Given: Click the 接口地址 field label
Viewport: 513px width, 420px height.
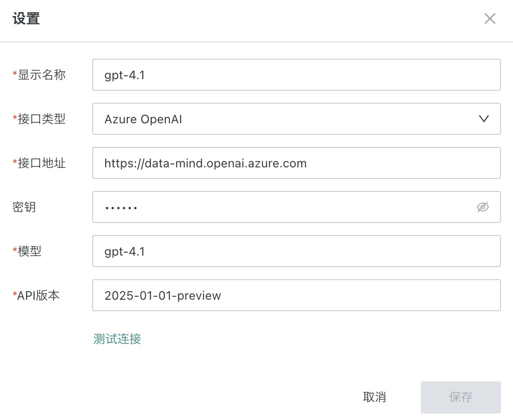Looking at the screenshot, I should [42, 163].
